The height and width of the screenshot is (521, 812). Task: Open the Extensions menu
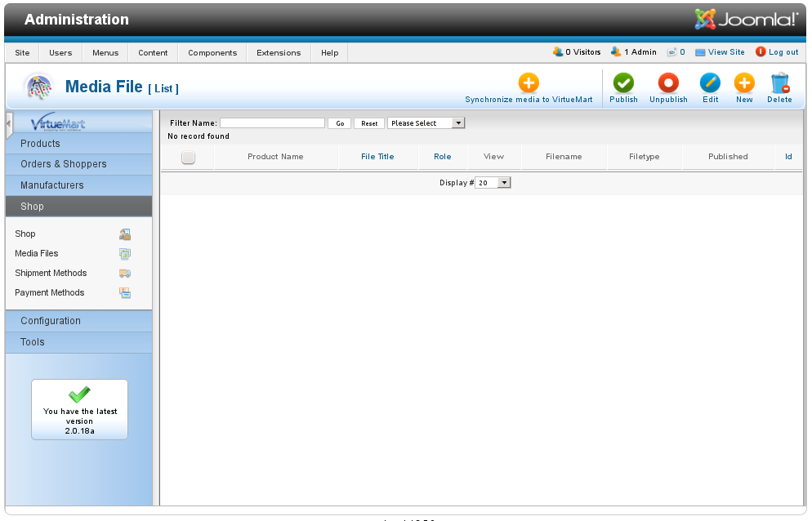(279, 53)
